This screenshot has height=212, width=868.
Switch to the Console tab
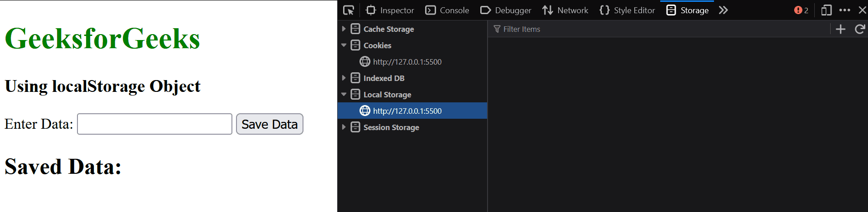point(447,10)
